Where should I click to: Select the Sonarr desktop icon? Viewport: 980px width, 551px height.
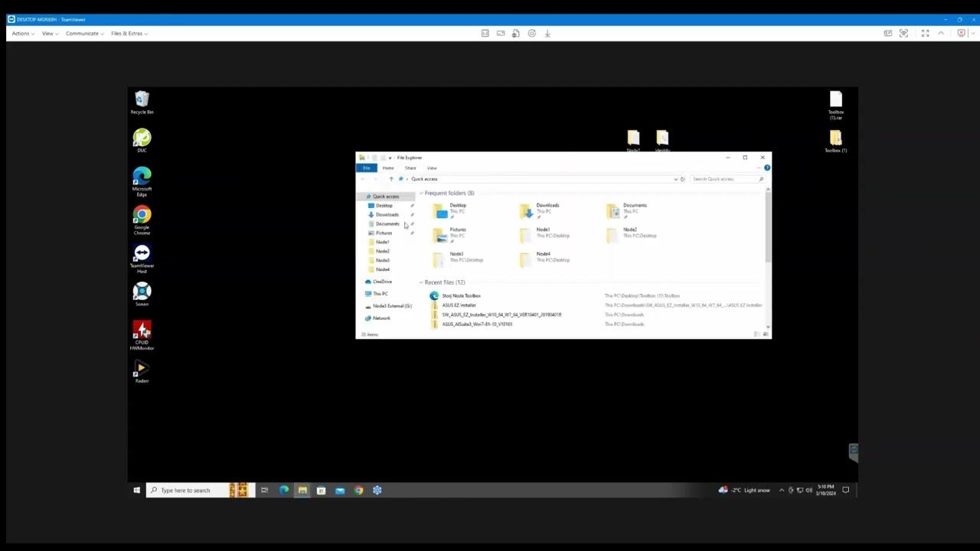[x=142, y=294]
